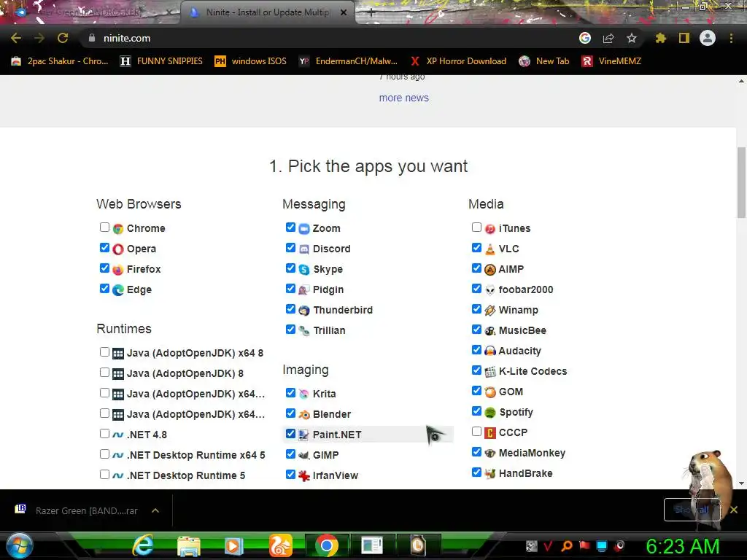Uncheck the Opera checkbox
This screenshot has height=560, width=747.
[104, 248]
